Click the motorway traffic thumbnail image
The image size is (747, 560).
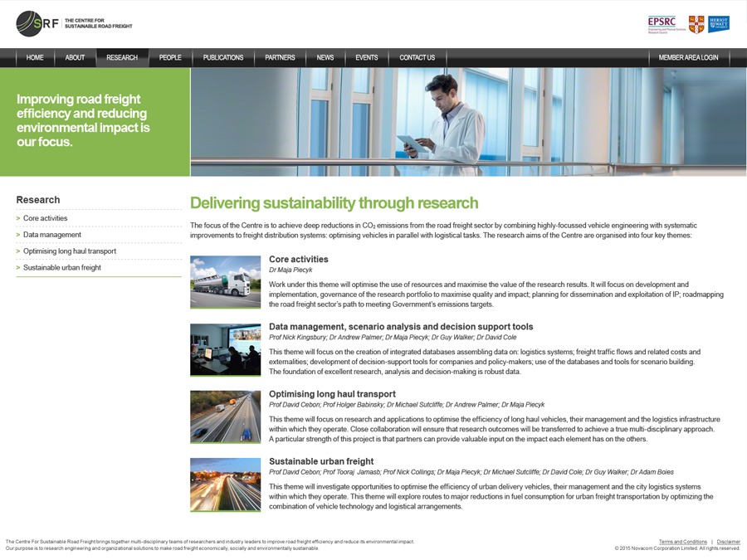(225, 416)
